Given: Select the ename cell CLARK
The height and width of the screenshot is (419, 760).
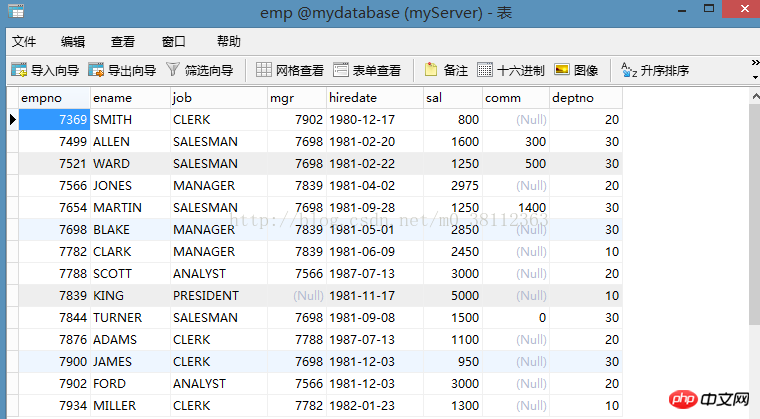Looking at the screenshot, I should (x=130, y=252).
